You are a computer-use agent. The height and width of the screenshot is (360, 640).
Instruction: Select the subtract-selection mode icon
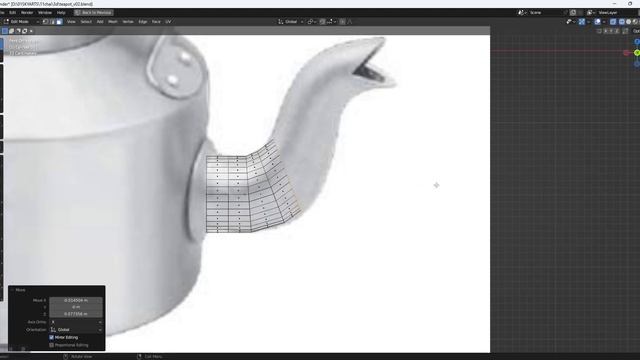pyautogui.click(x=18, y=31)
